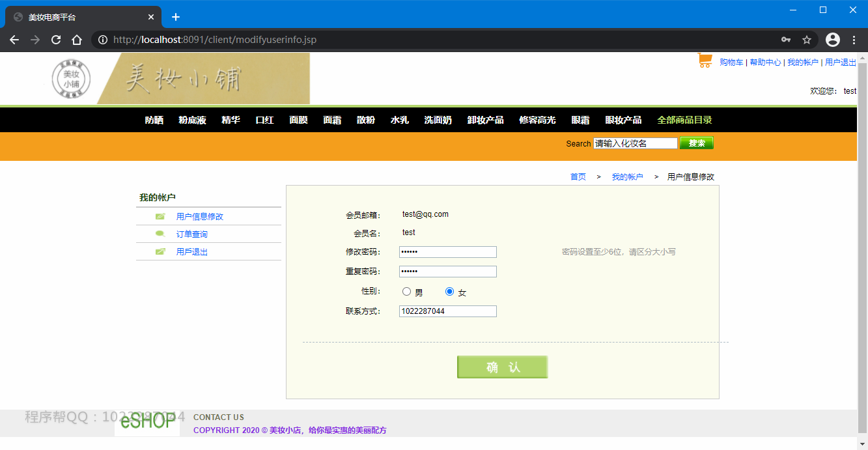Open the Chrome three-dot menu
This screenshot has height=450, width=868.
pos(854,39)
